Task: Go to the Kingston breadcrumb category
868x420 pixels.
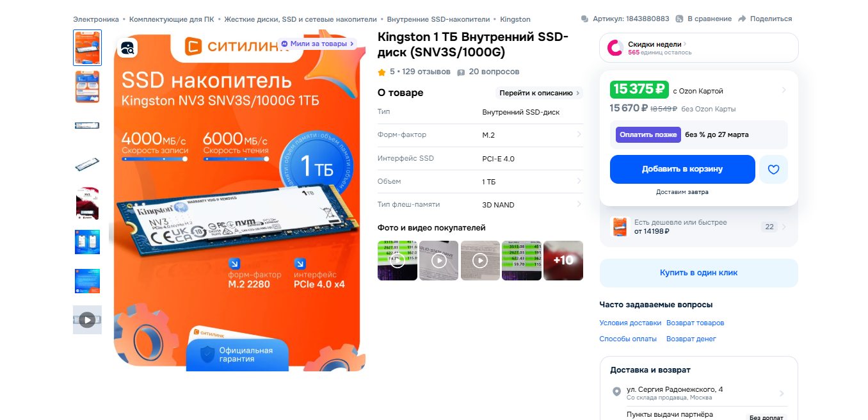Action: 515,19
